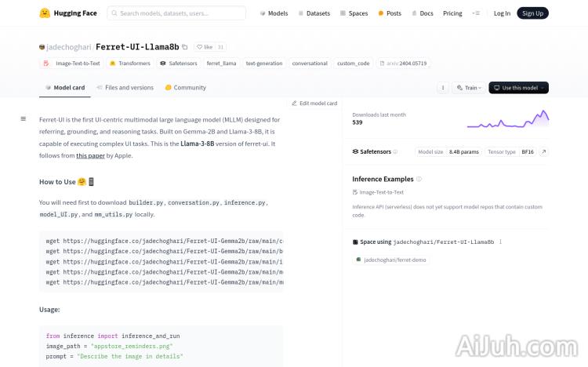Open the three-dot options menu beside Train

click(443, 88)
